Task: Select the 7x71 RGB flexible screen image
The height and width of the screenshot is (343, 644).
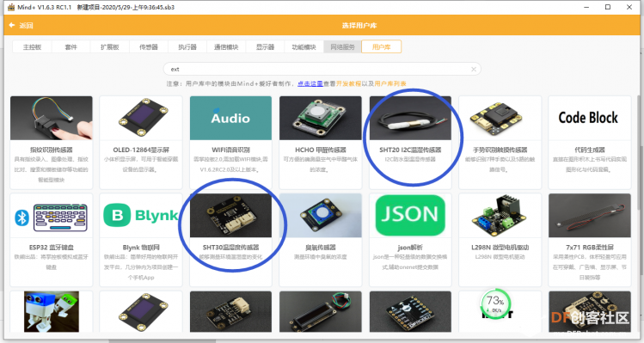Action: (589, 216)
